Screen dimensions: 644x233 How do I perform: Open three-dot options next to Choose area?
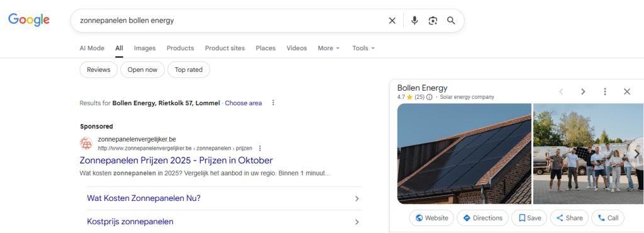(x=273, y=103)
